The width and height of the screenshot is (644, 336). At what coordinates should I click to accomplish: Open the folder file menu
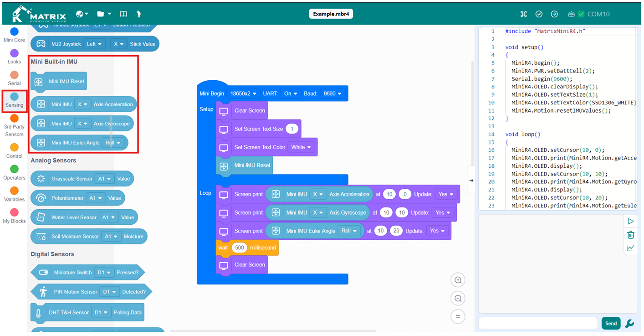tap(104, 14)
